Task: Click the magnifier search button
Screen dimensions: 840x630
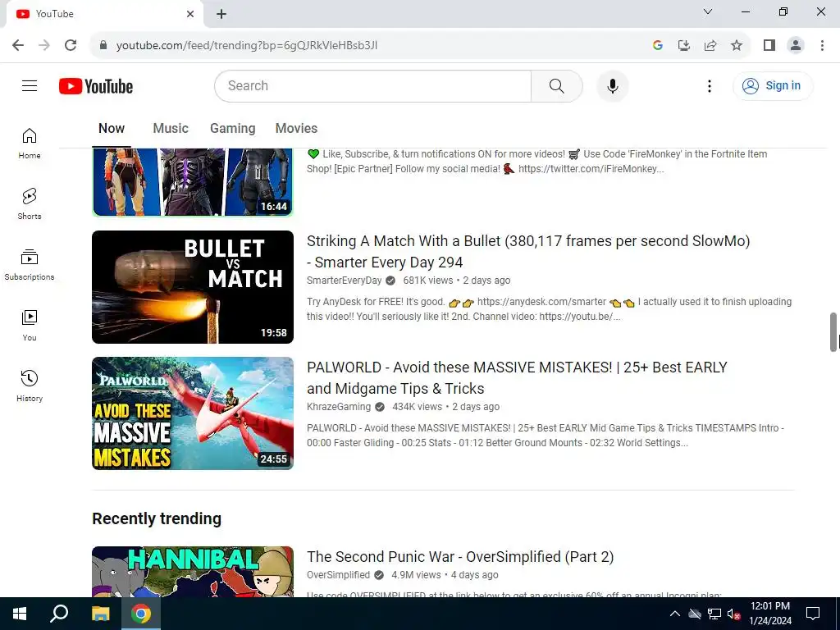Action: 557,85
